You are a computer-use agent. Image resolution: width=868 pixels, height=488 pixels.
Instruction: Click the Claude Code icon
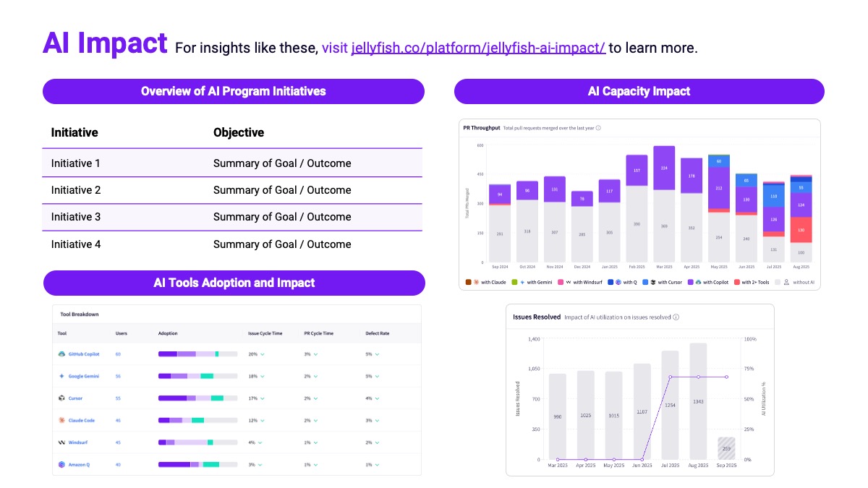(61, 420)
